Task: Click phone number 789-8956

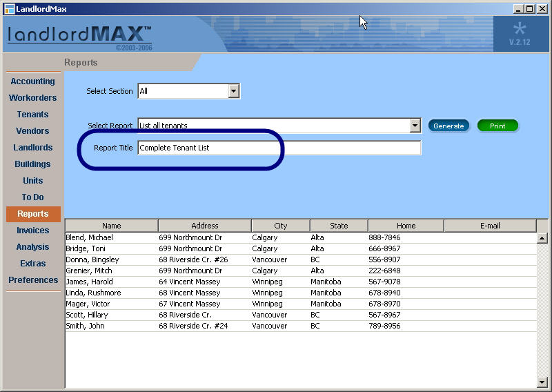Action: point(384,326)
